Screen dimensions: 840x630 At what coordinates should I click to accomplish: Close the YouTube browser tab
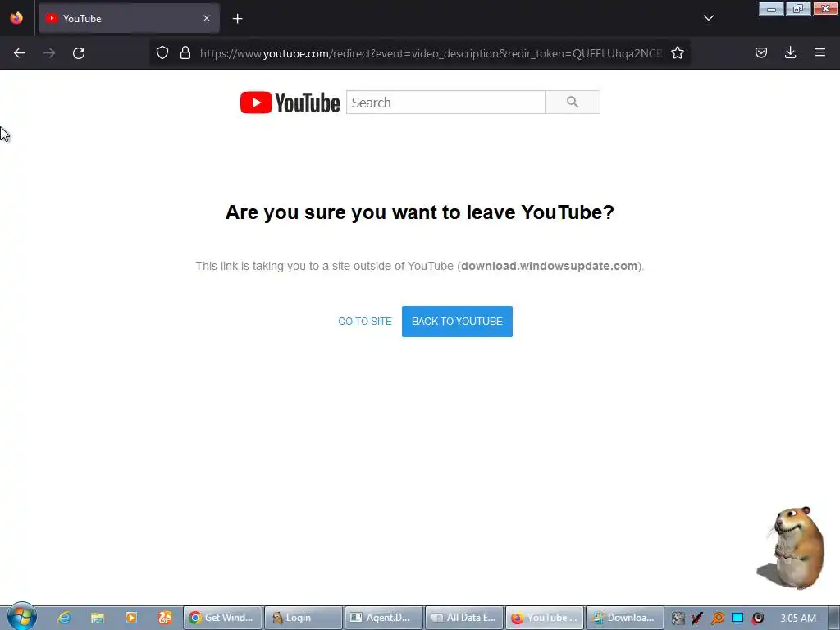(x=207, y=18)
